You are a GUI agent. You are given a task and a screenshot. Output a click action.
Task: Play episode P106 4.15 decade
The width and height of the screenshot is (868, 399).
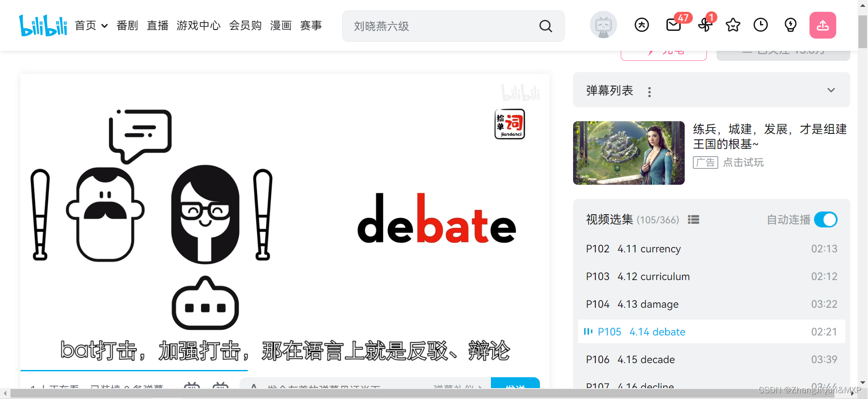point(711,360)
